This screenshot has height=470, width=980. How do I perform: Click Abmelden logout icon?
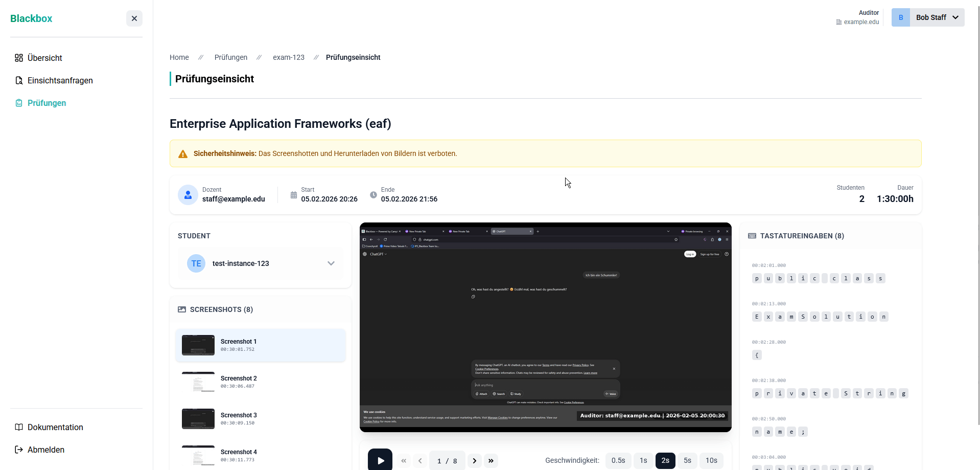pos(19,450)
